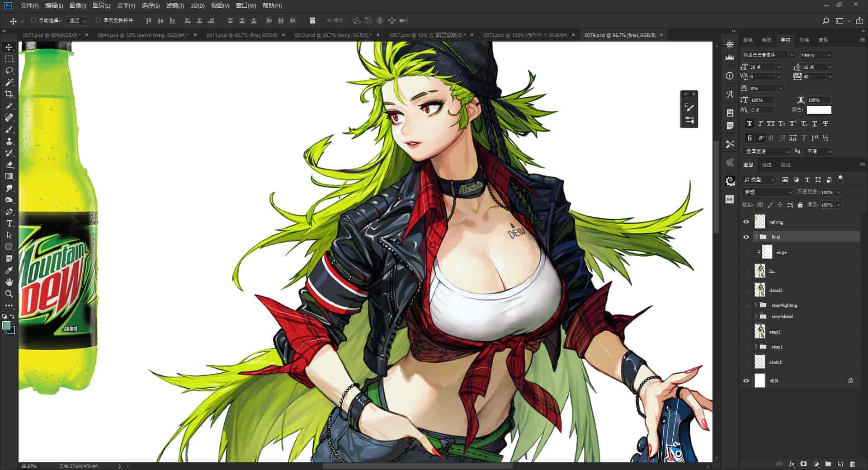This screenshot has height=470, width=868.
Task: Open the search icon in options bar
Action: pyautogui.click(x=826, y=21)
